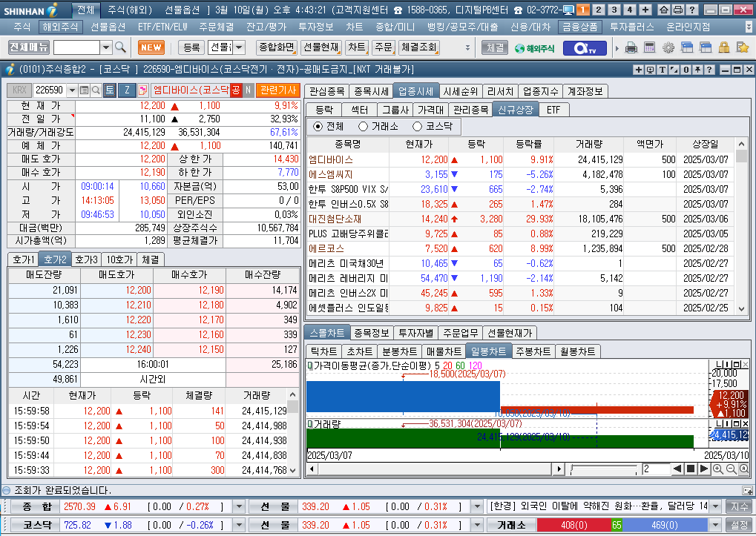The height and width of the screenshot is (536, 756).
Task: Select the 코스닥 radio button
Action: pos(418,126)
